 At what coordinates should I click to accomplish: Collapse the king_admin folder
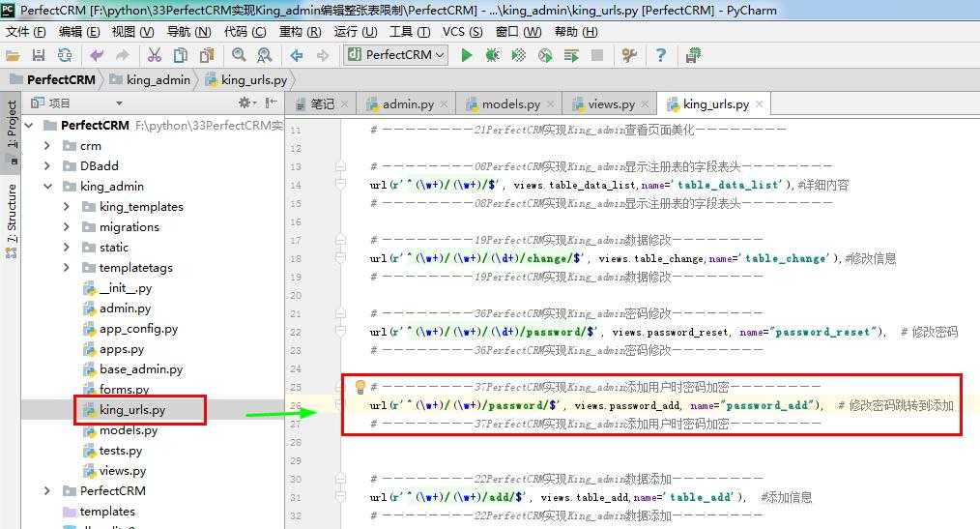tap(47, 187)
